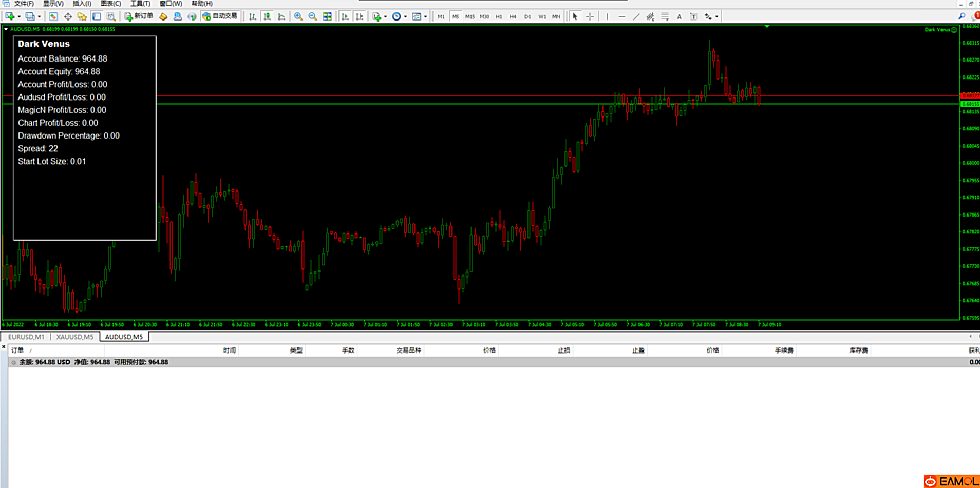Click the New Chart icon

click(10, 16)
